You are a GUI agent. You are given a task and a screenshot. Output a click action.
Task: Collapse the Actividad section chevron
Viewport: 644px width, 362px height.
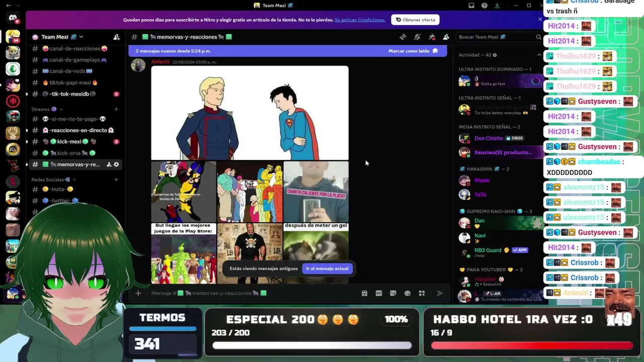(x=539, y=55)
